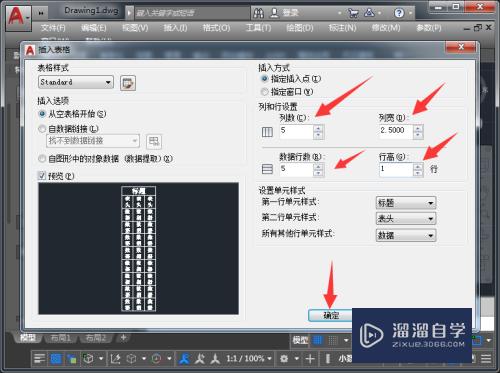Click the keyword search box in title bar

[192, 13]
